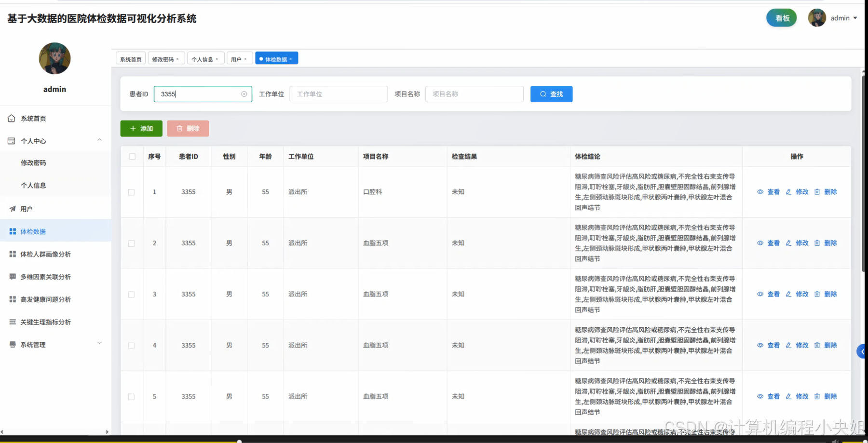Viewport: 868px width, 443px height.
Task: Click the 查看 link in row 4
Action: coord(773,345)
